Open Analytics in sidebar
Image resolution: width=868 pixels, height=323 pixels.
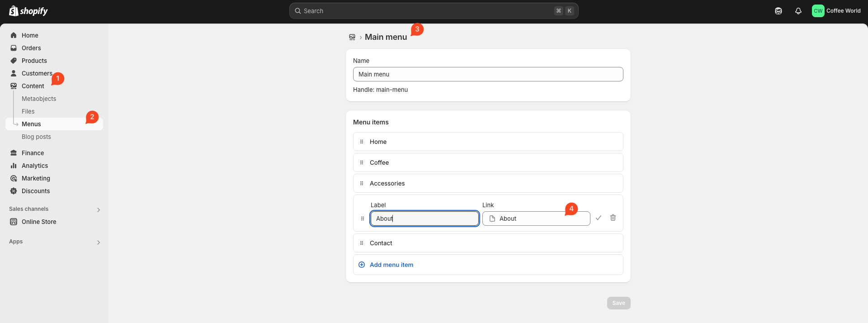[35, 166]
